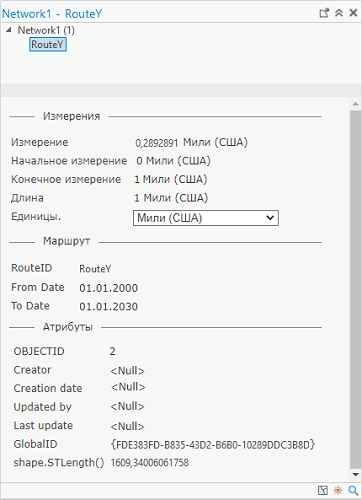Click the measure value 0,2892891
The width and height of the screenshot is (362, 500).
pyautogui.click(x=157, y=143)
